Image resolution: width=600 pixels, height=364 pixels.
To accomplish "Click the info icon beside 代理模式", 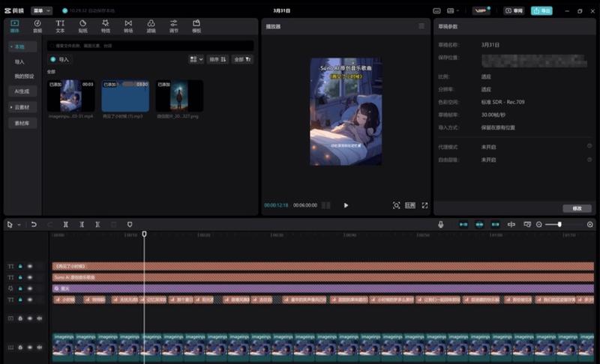I will (589, 146).
